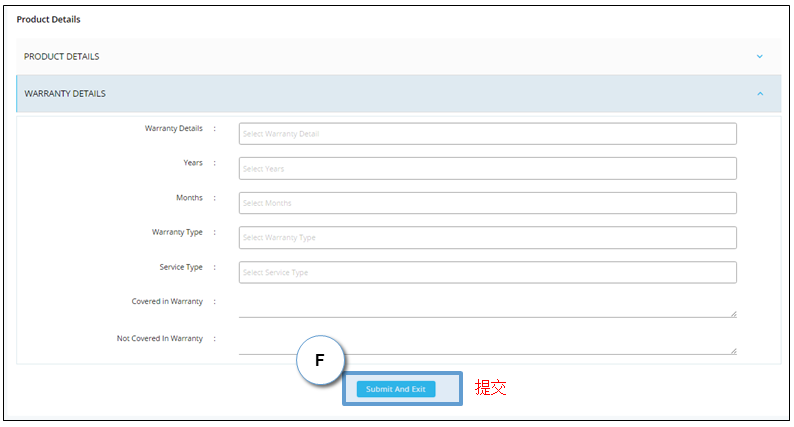Image resolution: width=794 pixels, height=427 pixels.
Task: Expand the PRODUCT DETAILS section chevron
Action: pyautogui.click(x=759, y=56)
